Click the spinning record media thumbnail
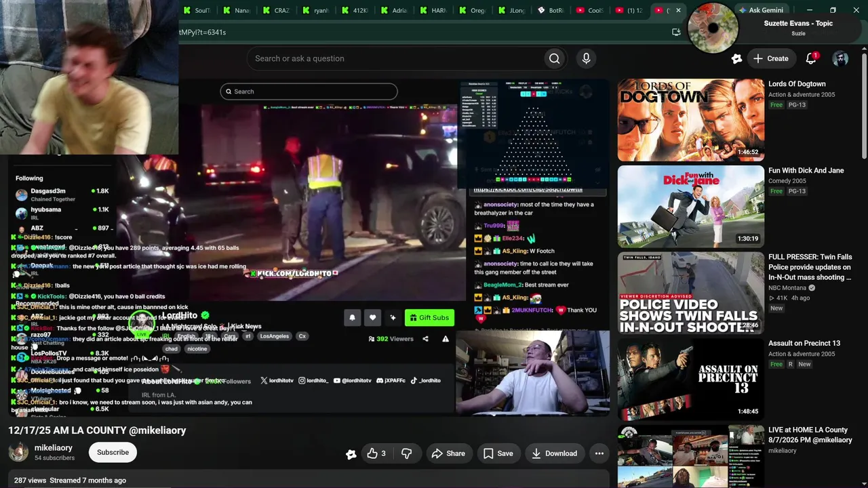Screen dimensions: 868x488 713,28
